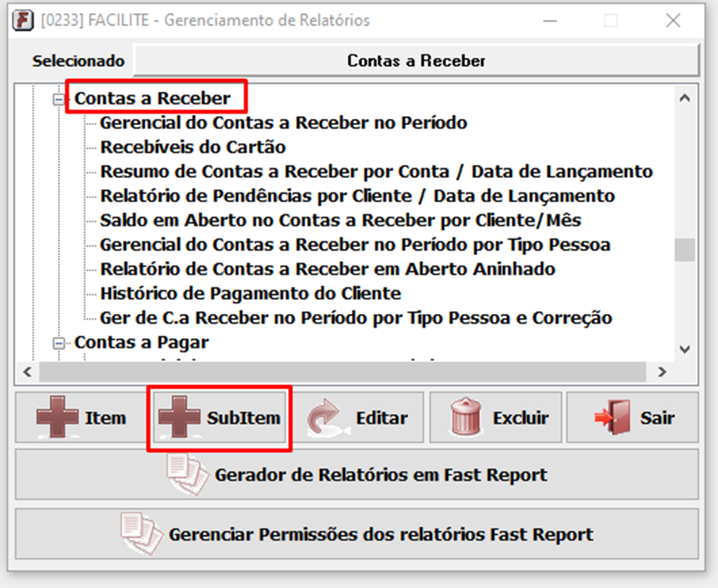Select Histórico de Pagamento do Cliente
718x588 pixels.
[251, 293]
